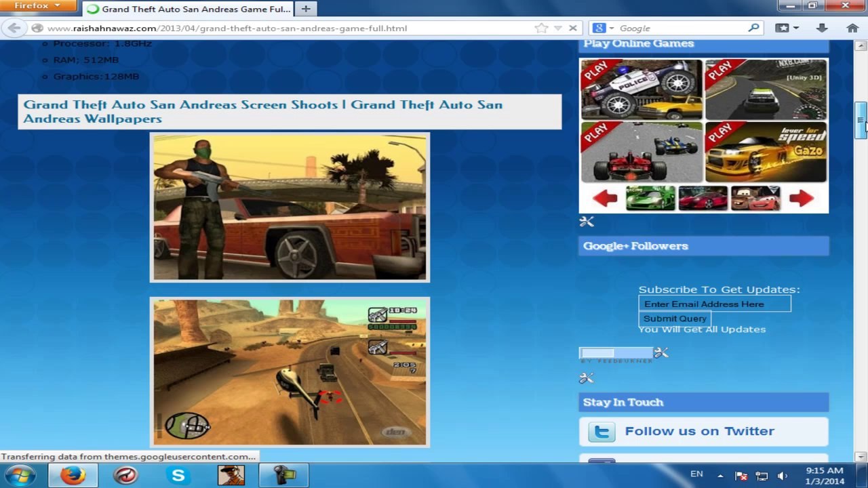Play the Formula racing car game
868x488 pixels.
642,152
